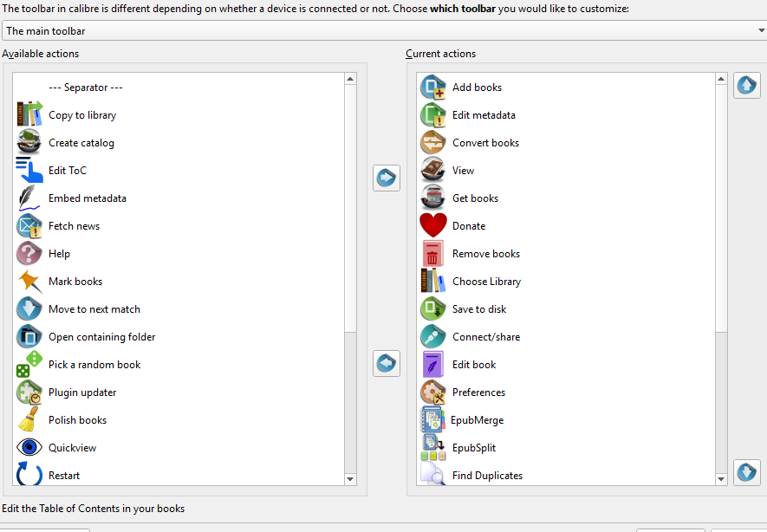The image size is (767, 532).
Task: Click the Help question mark icon
Action: [x=29, y=253]
